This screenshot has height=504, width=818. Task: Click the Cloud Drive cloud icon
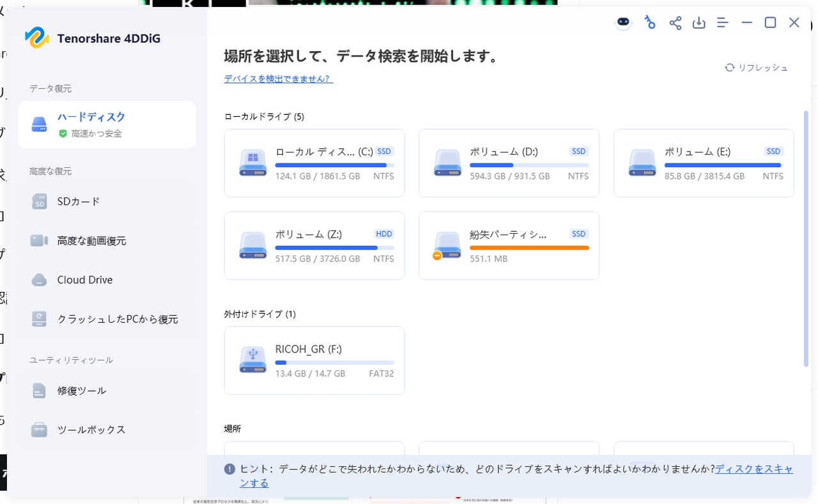40,280
